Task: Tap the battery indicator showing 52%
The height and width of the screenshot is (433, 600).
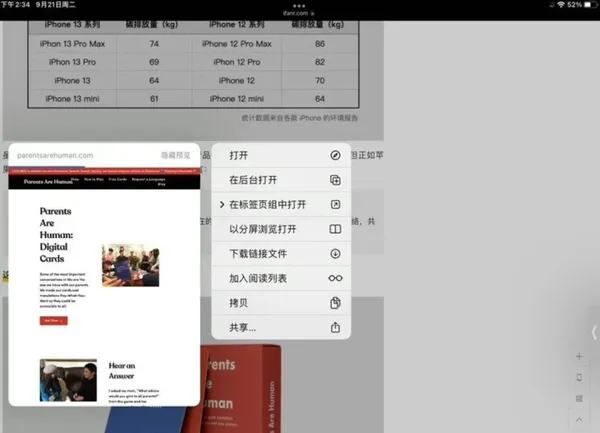Action: click(582, 5)
